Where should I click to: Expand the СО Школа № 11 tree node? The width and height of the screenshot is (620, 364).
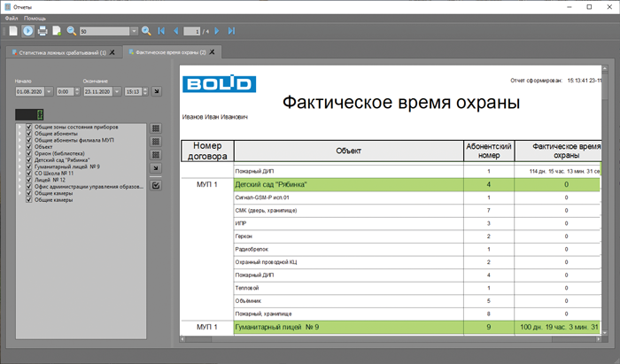coord(20,173)
